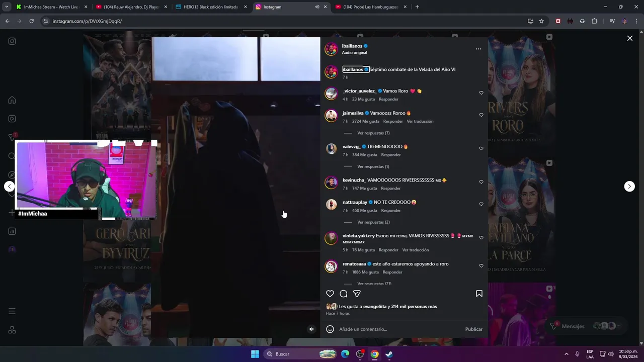Switch to Rauw Alejandro YouTube tab
This screenshot has width=644, height=362.
click(131, 7)
